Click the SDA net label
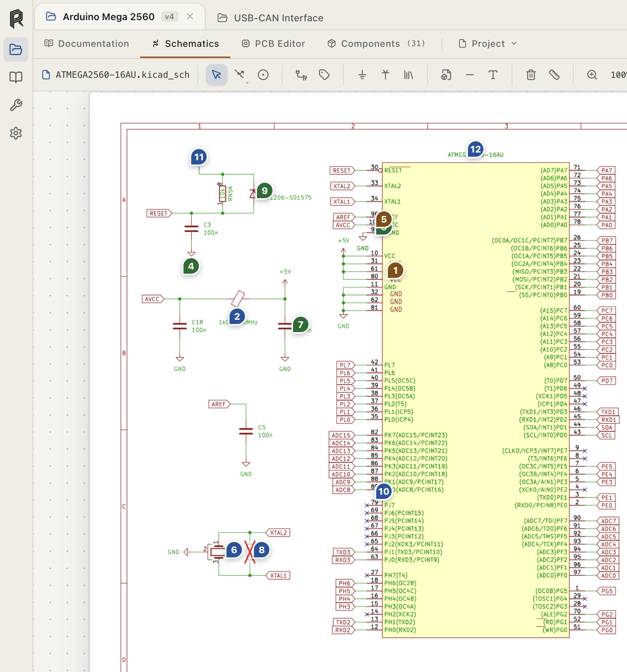 pos(606,427)
